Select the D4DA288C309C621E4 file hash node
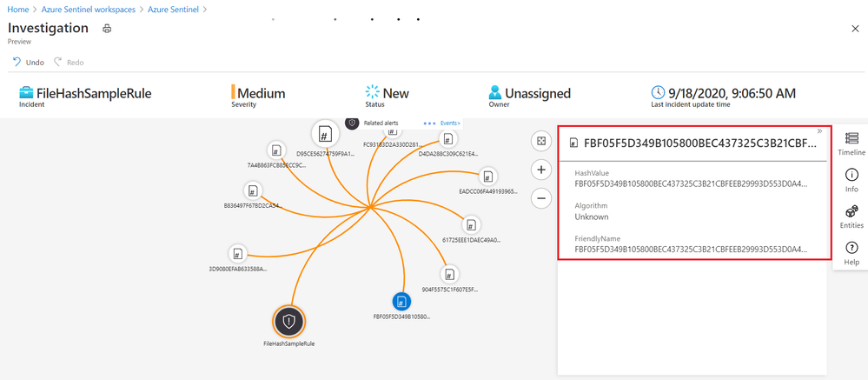This screenshot has height=380, width=868. (448, 138)
